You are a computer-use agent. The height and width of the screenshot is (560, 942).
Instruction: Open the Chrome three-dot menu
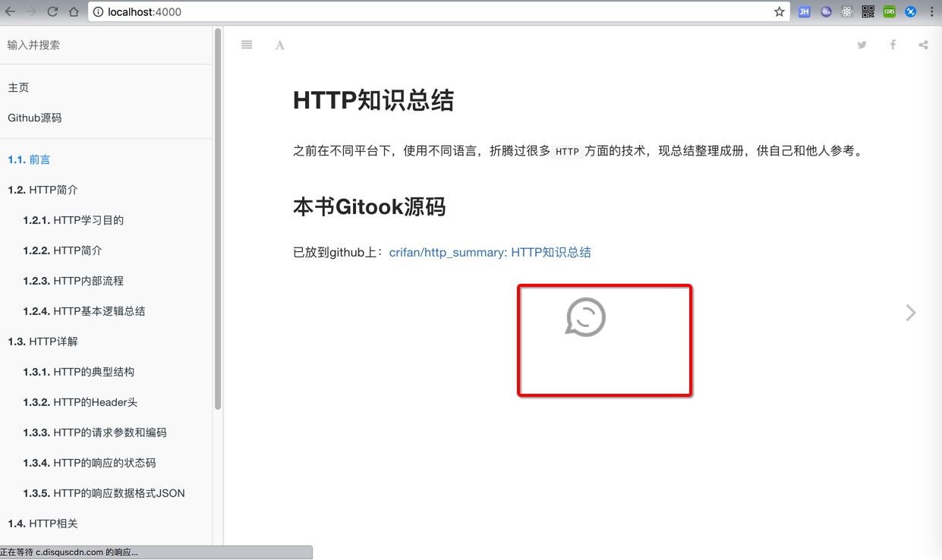click(x=931, y=11)
